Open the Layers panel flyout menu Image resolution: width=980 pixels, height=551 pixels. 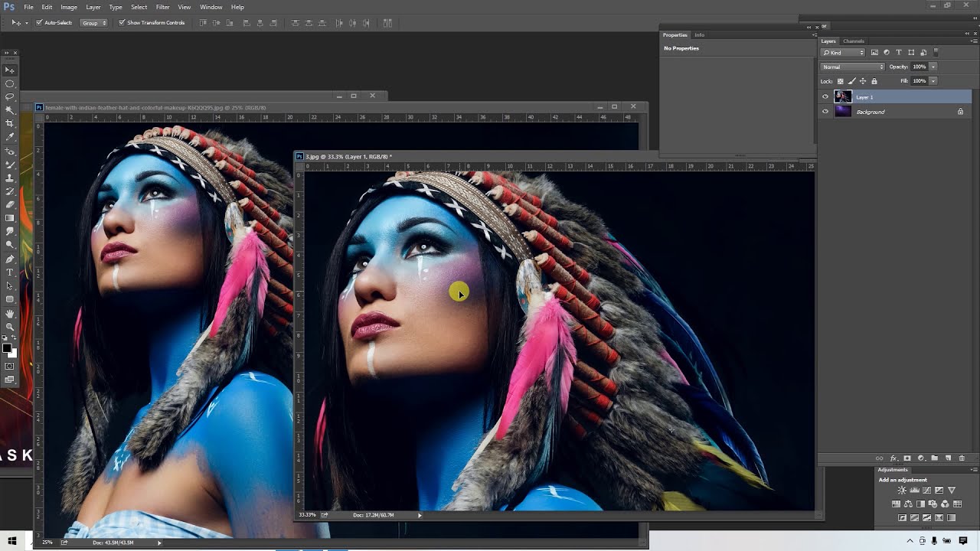(x=974, y=41)
